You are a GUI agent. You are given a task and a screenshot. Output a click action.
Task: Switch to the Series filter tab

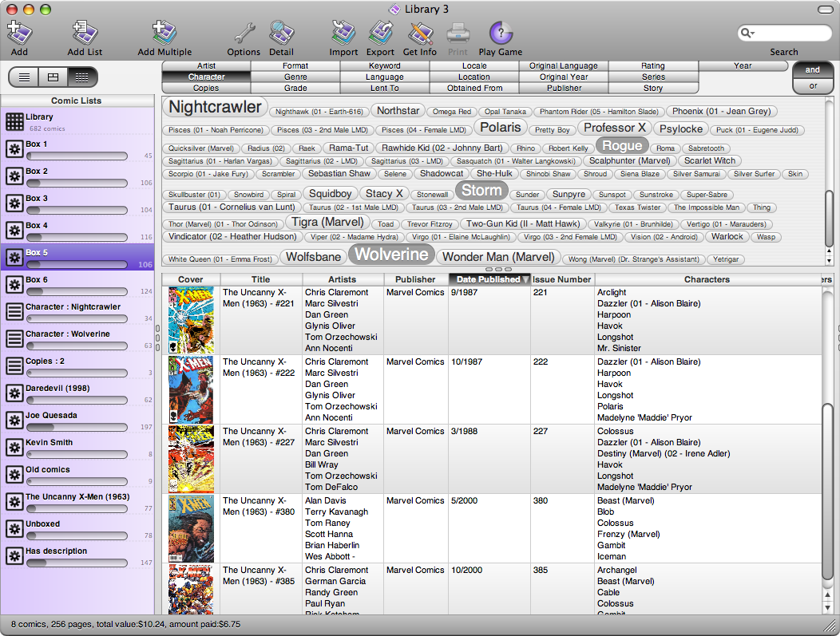[653, 77]
